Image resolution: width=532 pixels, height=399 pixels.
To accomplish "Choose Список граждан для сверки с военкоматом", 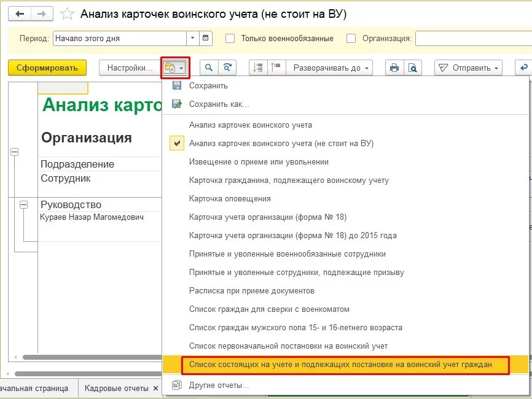I will click(346, 309).
